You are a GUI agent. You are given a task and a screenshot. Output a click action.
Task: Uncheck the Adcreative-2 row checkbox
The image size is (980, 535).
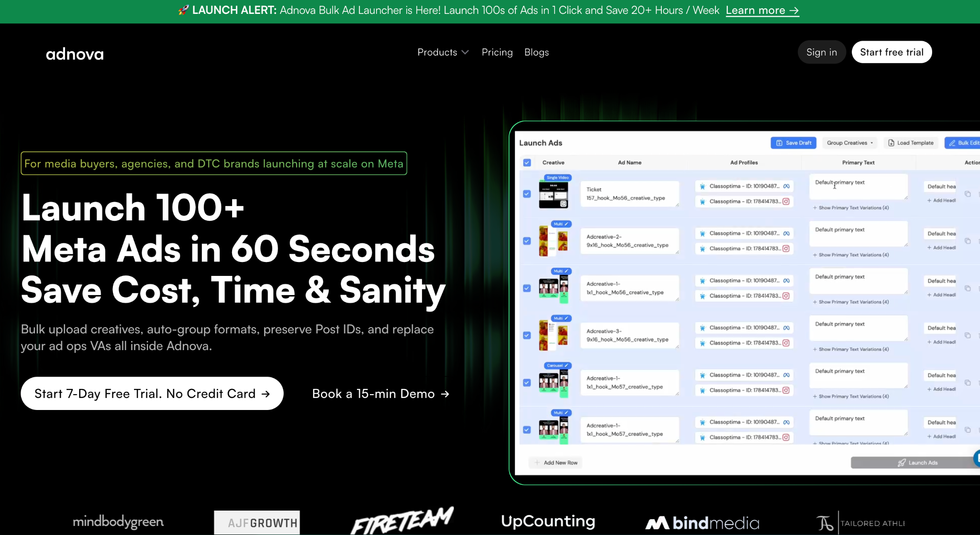[527, 241]
